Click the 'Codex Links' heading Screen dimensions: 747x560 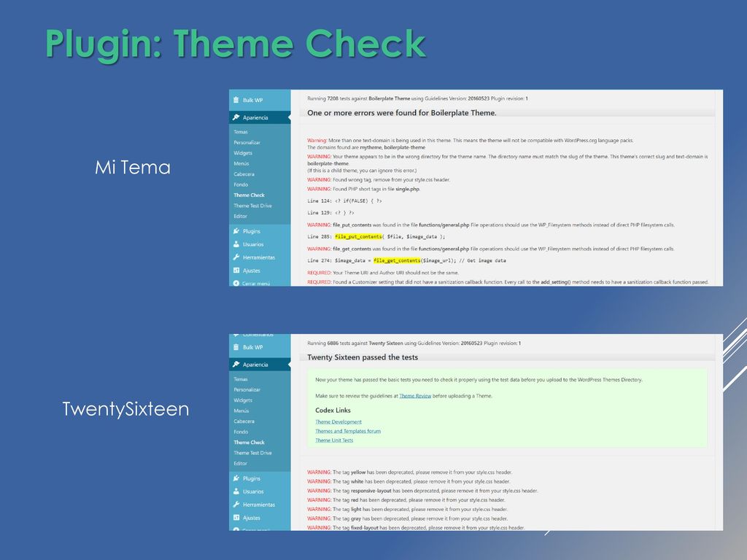333,410
